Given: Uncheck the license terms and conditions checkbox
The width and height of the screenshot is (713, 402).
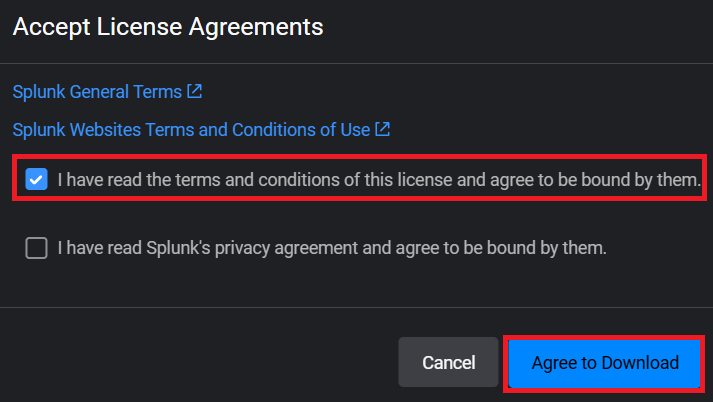Looking at the screenshot, I should click(37, 180).
